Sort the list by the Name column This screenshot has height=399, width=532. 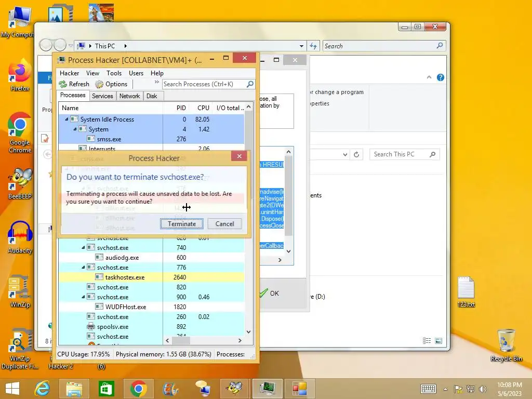[x=111, y=108]
